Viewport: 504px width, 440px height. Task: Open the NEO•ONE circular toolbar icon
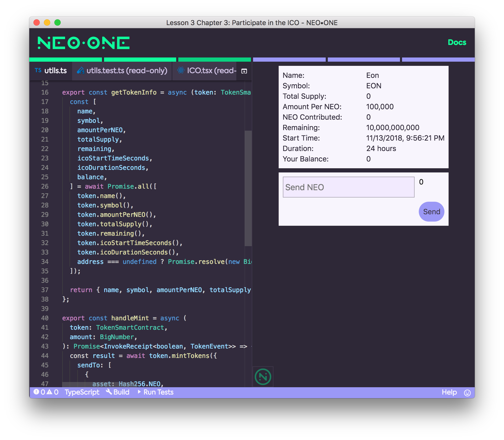(x=263, y=377)
